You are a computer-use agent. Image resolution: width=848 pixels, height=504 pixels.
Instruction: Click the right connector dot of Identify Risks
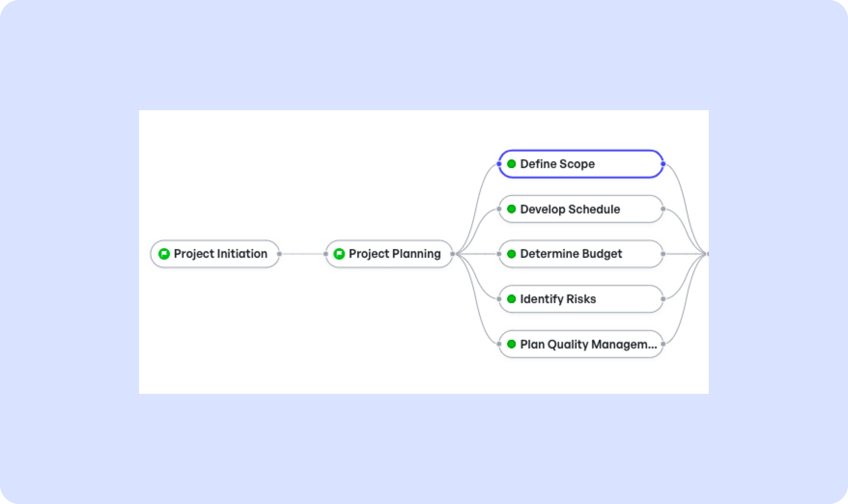pyautogui.click(x=663, y=299)
